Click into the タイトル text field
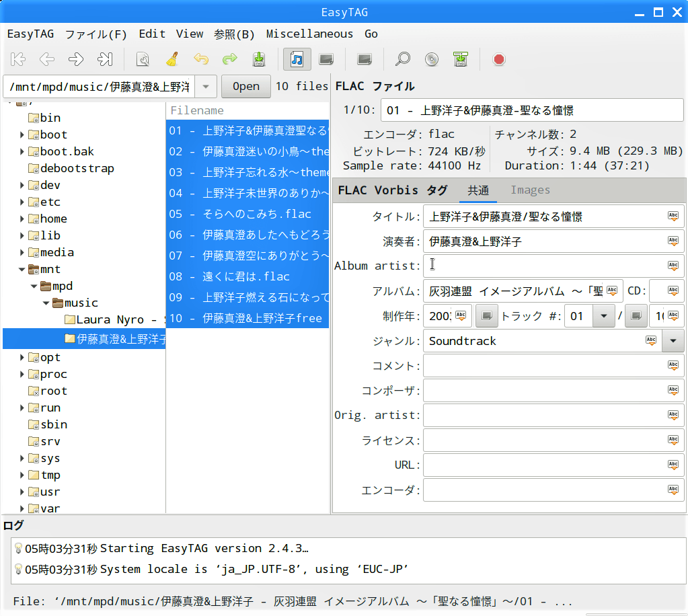 553,217
